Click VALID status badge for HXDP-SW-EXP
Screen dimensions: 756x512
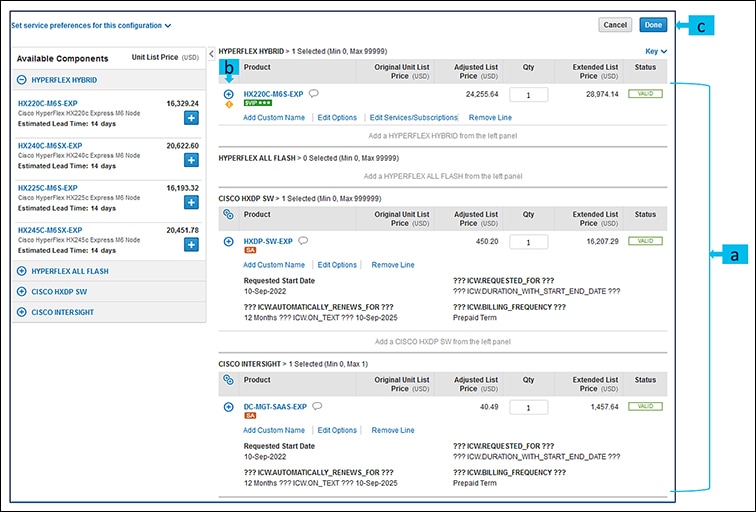[x=646, y=241]
